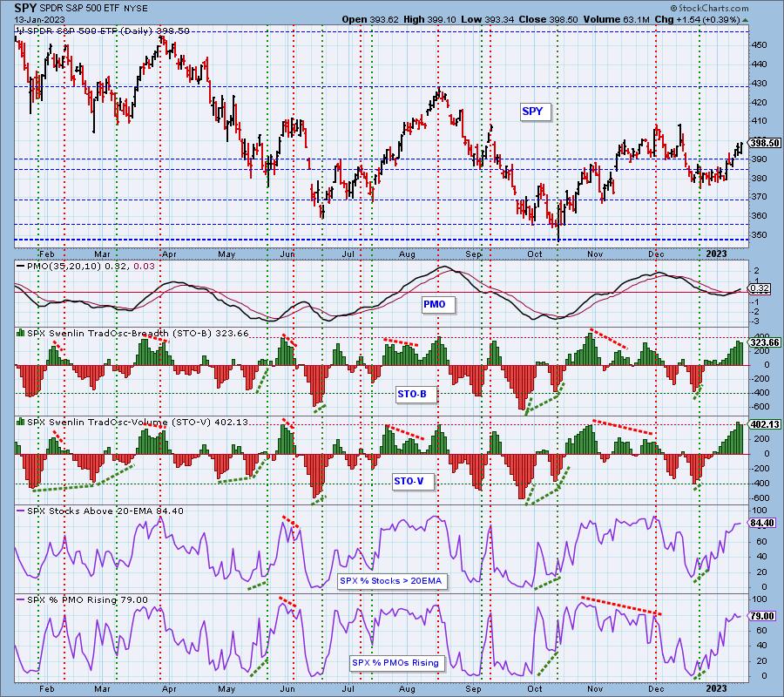This screenshot has height=697, width=784.
Task: Click the Dec label on the bottom time axis
Action: pyautogui.click(x=656, y=688)
